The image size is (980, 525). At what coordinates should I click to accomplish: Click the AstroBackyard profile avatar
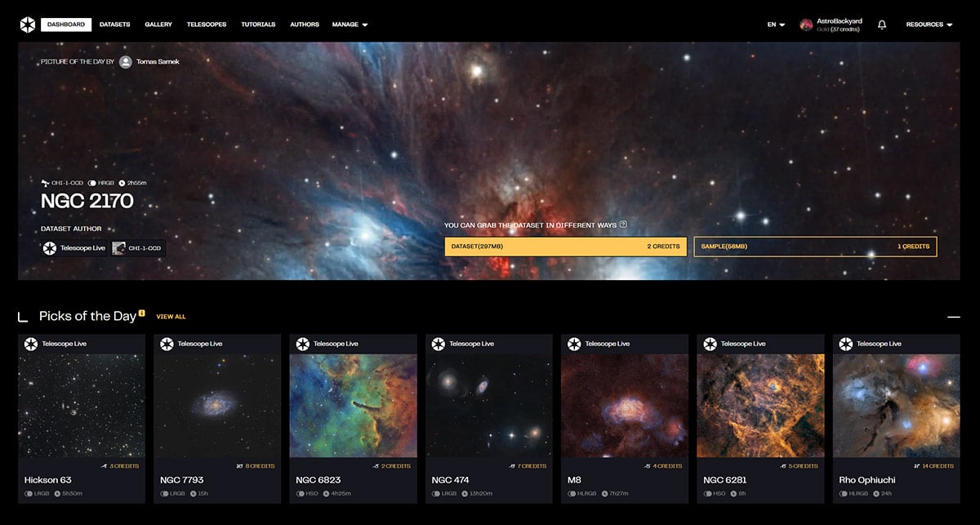[x=807, y=24]
